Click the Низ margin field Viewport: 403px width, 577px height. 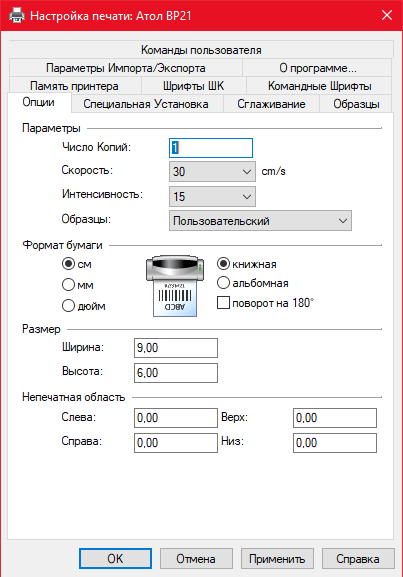coord(335,443)
